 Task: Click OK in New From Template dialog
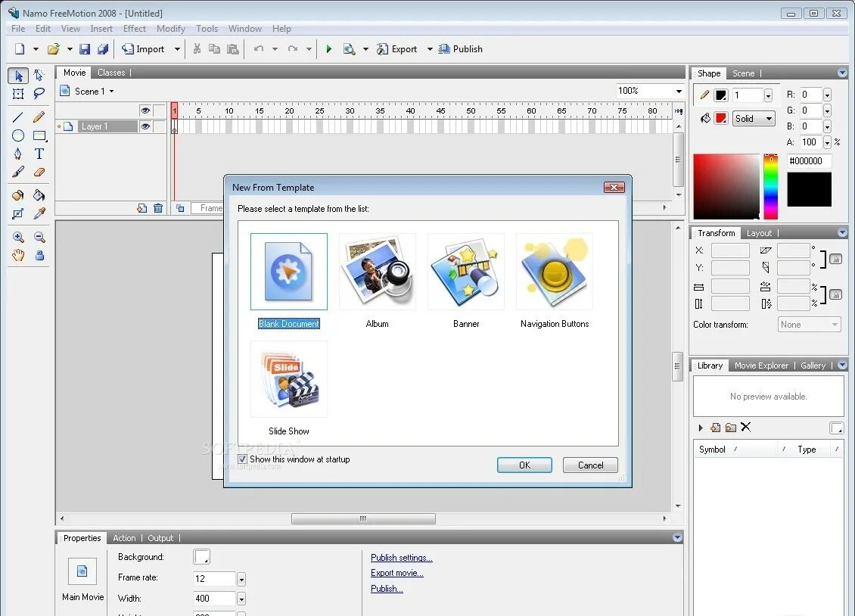[x=524, y=465]
